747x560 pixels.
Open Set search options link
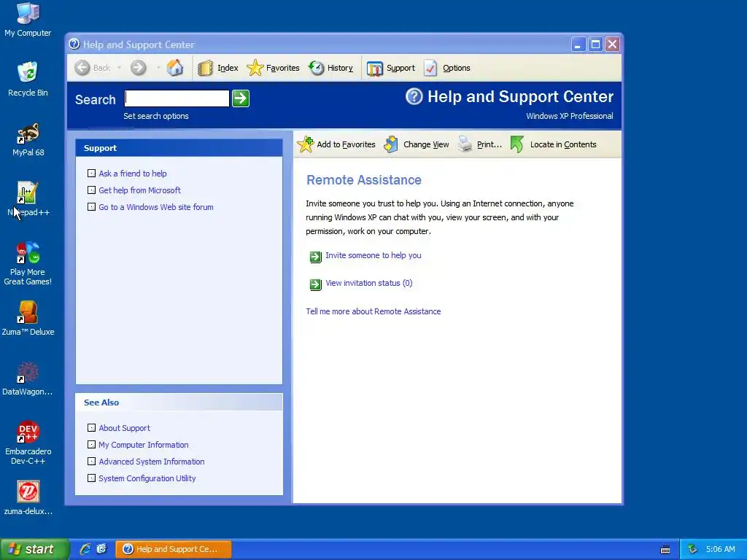156,116
